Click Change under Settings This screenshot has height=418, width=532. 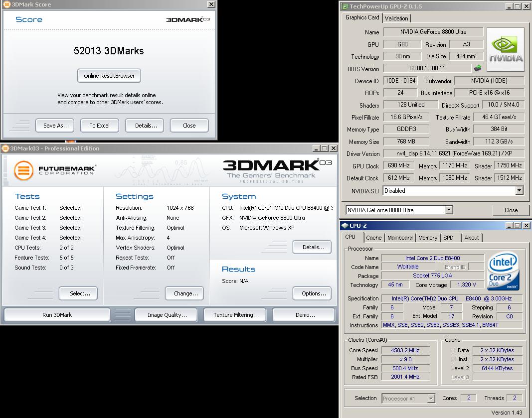pyautogui.click(x=185, y=293)
